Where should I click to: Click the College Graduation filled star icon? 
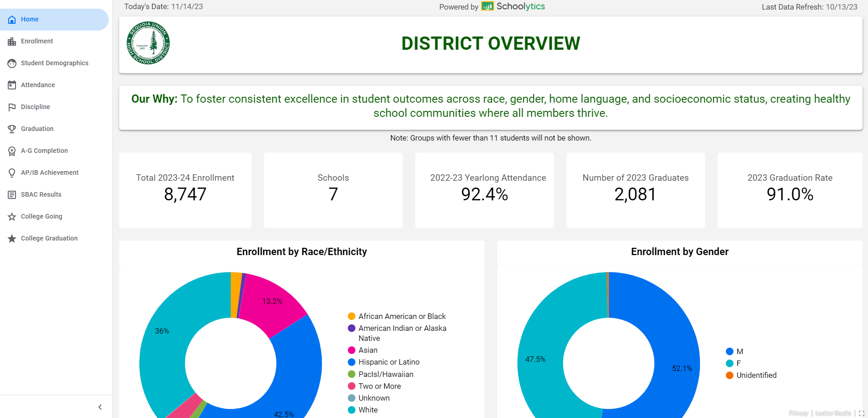12,239
